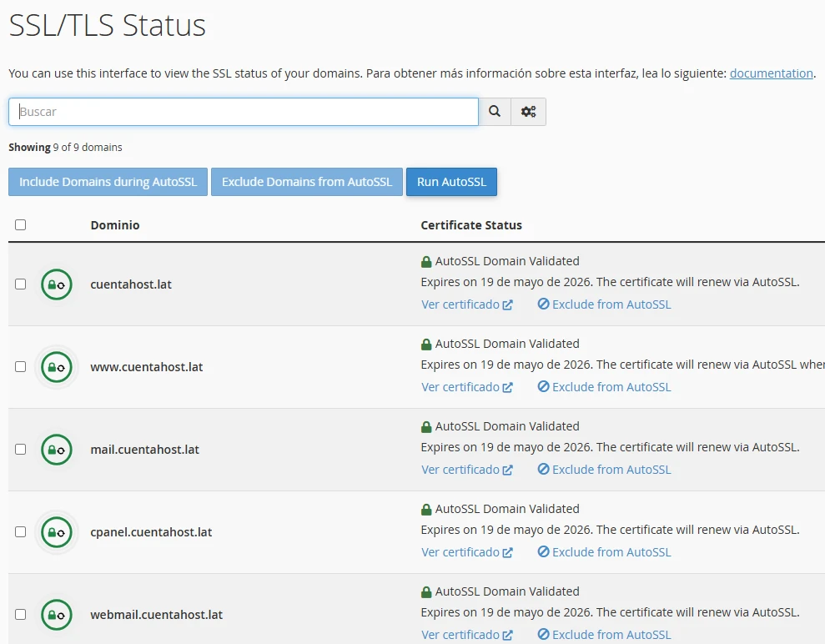
Task: Check the box for cuentahost.lat
Action: [21, 284]
